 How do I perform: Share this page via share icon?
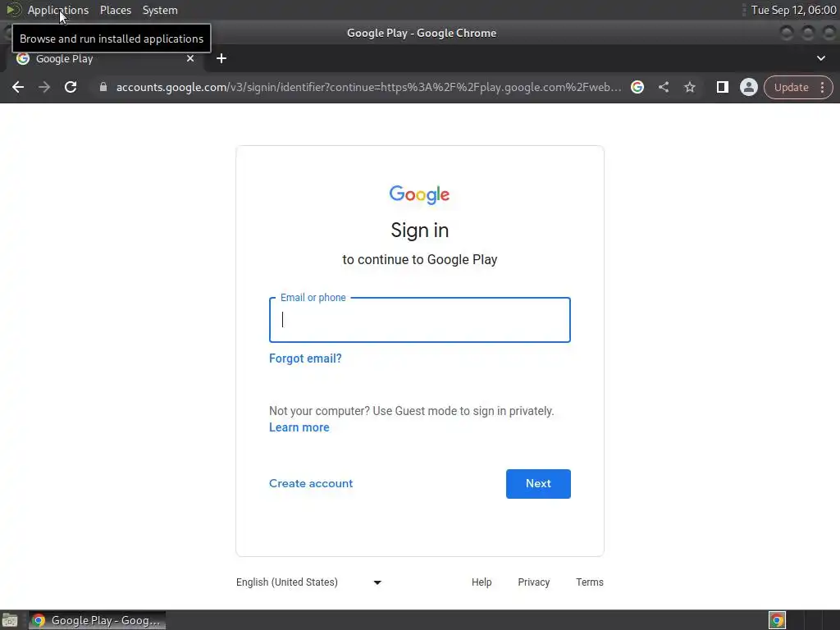click(x=663, y=87)
